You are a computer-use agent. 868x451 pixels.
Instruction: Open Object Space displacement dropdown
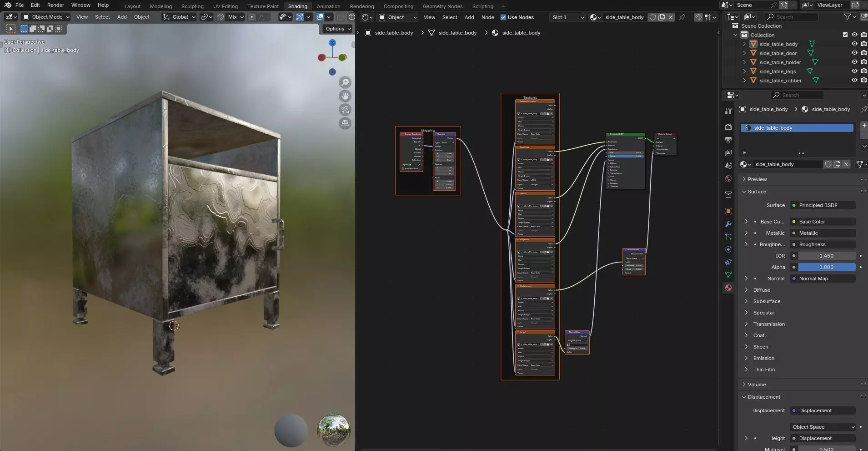pos(823,427)
